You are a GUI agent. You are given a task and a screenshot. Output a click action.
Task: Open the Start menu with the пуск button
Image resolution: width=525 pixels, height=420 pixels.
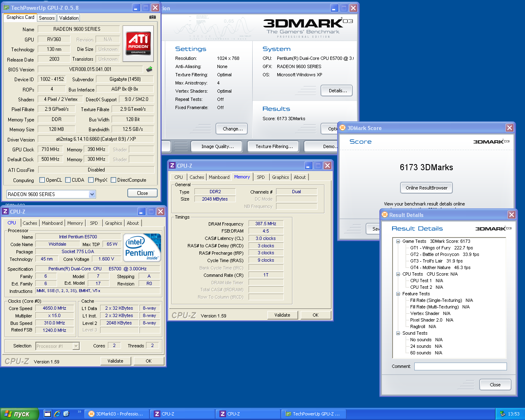coord(20,414)
